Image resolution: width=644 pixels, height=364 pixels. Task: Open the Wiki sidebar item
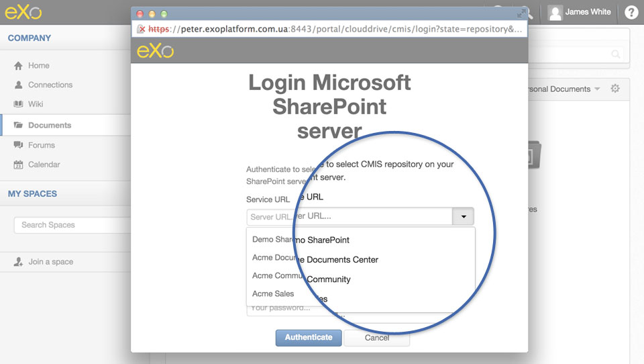pyautogui.click(x=36, y=104)
